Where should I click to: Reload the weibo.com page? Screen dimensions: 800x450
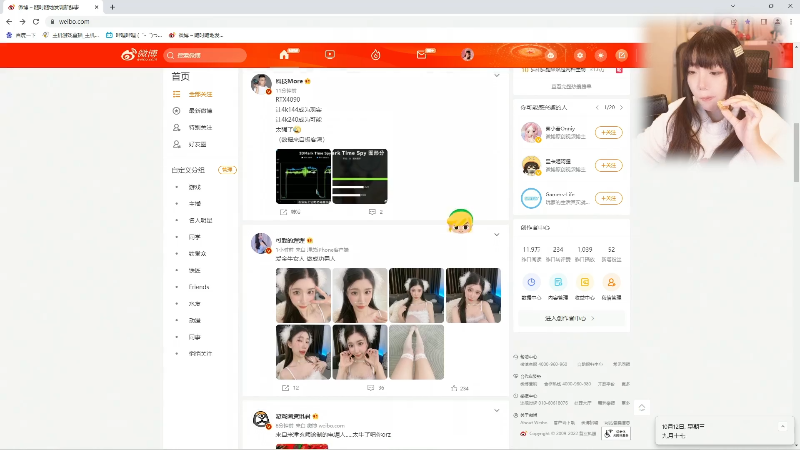[36, 21]
